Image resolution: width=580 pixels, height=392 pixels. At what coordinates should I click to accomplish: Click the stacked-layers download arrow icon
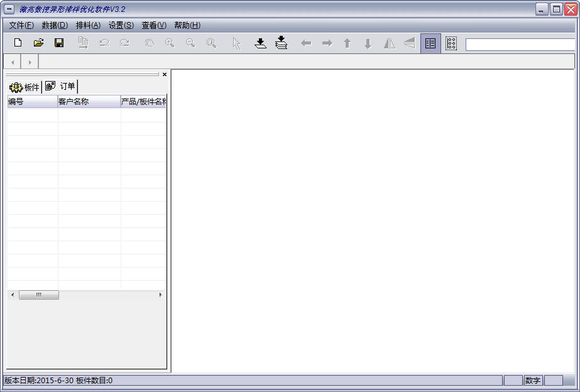(282, 43)
